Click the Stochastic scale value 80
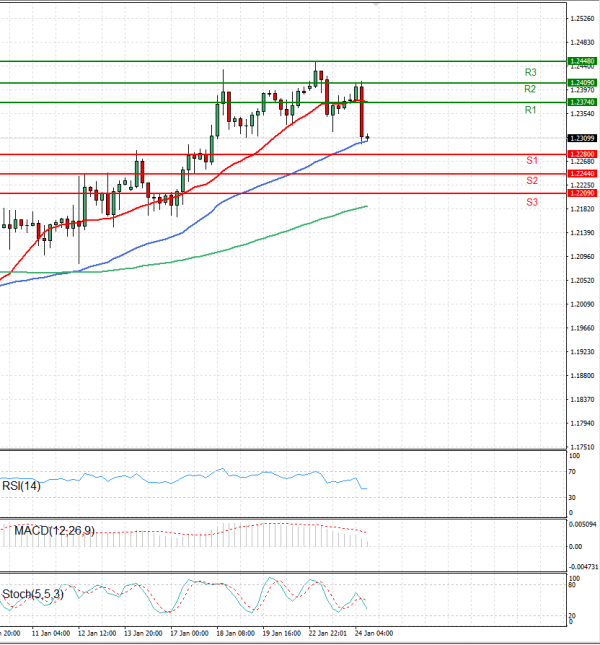The height and width of the screenshot is (645, 600). 572,585
